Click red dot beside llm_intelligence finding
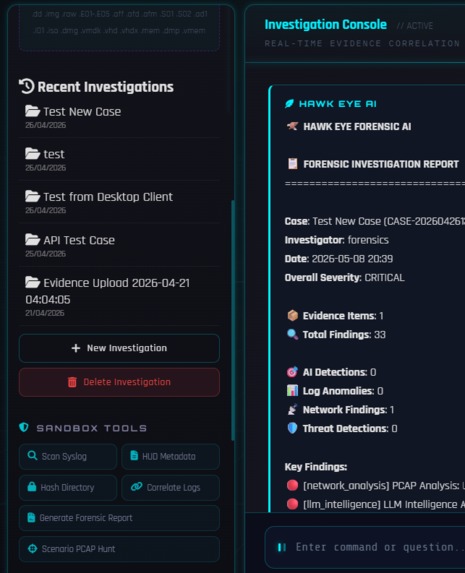 tap(292, 504)
